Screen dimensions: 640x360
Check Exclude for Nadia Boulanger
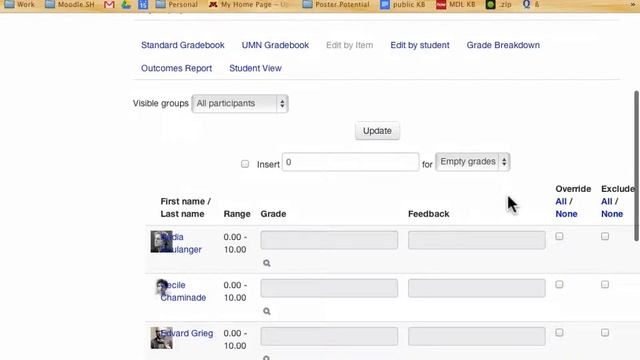[605, 236]
